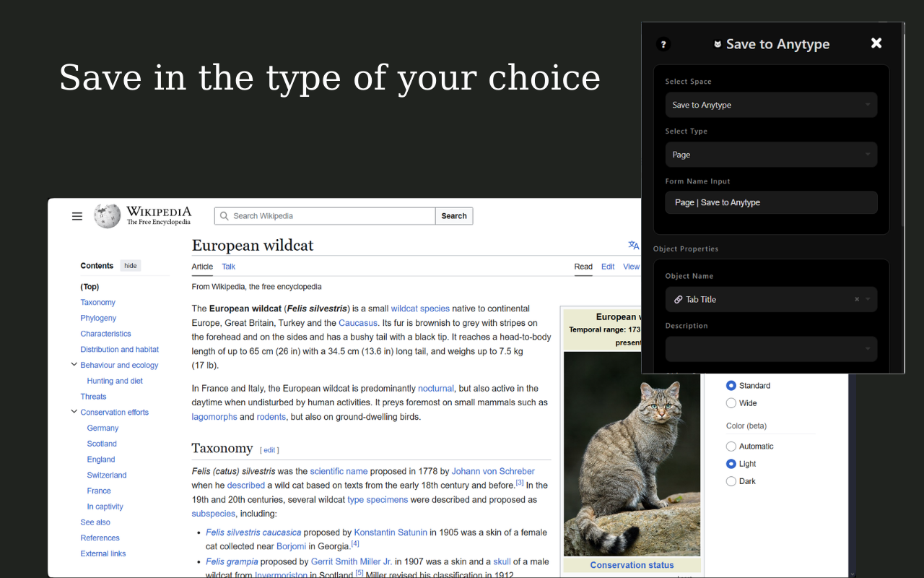Open the hamburger menu on Wikipedia
Image resolution: width=924 pixels, height=578 pixels.
click(x=77, y=215)
